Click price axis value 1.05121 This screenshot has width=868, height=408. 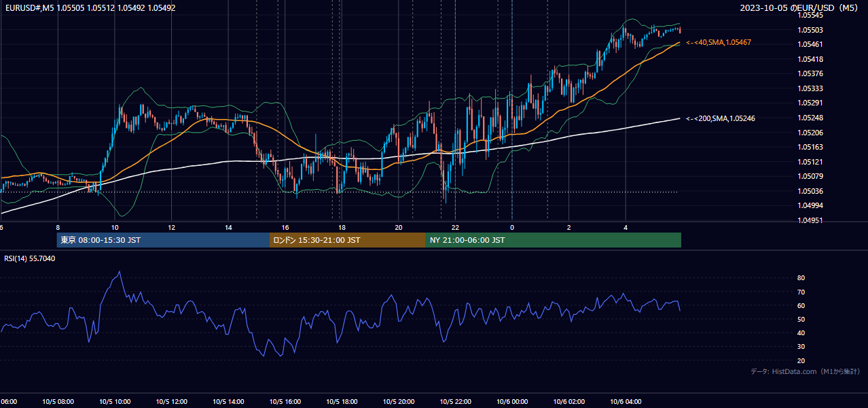tap(810, 162)
